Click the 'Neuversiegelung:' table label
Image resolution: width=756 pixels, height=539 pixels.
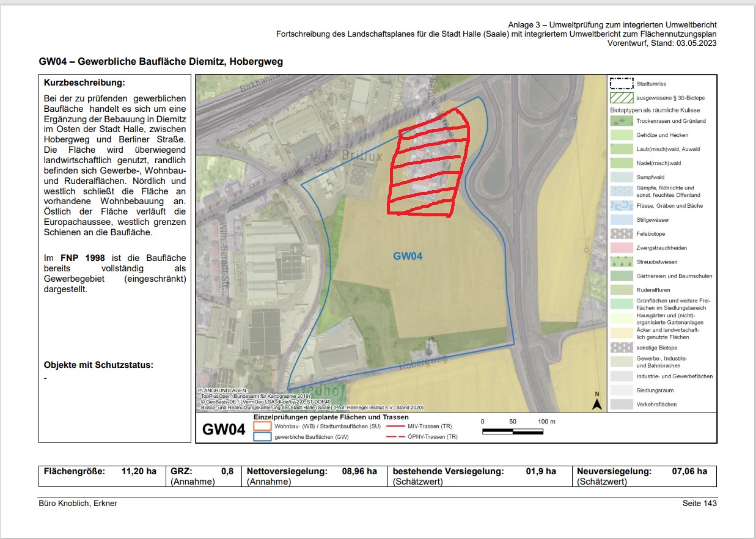point(614,471)
